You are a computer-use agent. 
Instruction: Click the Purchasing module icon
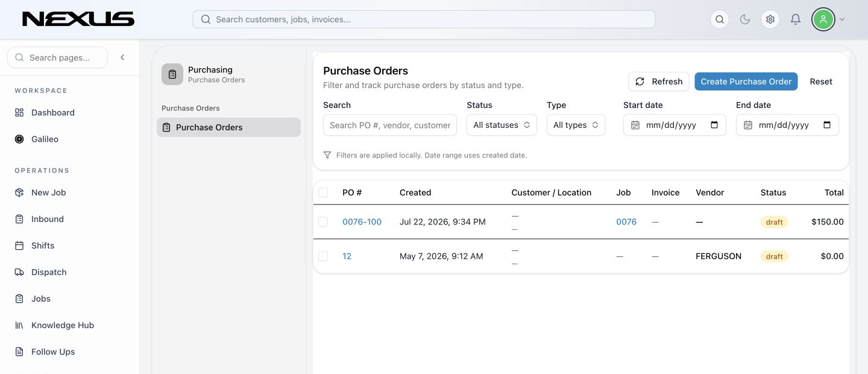(172, 74)
